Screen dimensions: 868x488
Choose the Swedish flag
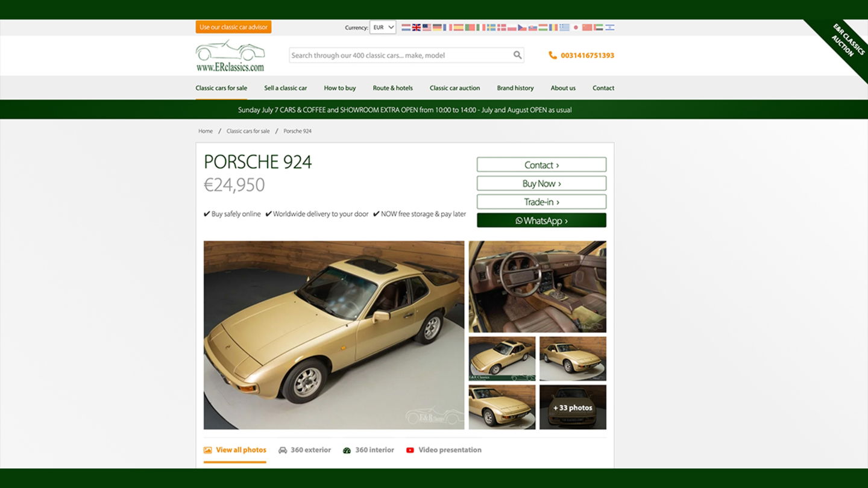coord(491,27)
